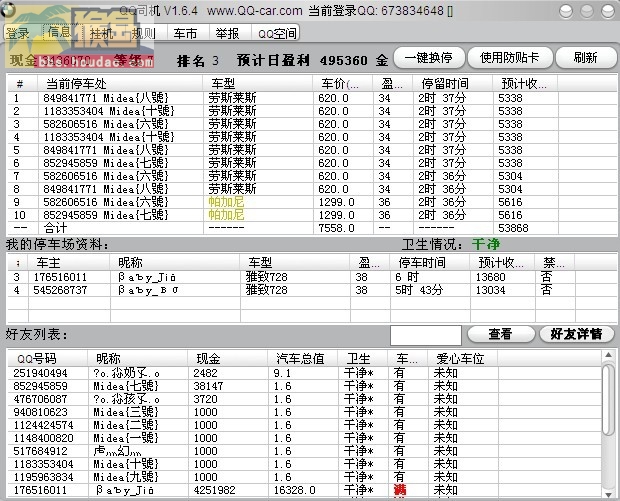The width and height of the screenshot is (620, 501).
Task: Click the friend list scrollbar thumb
Action: click(608, 399)
